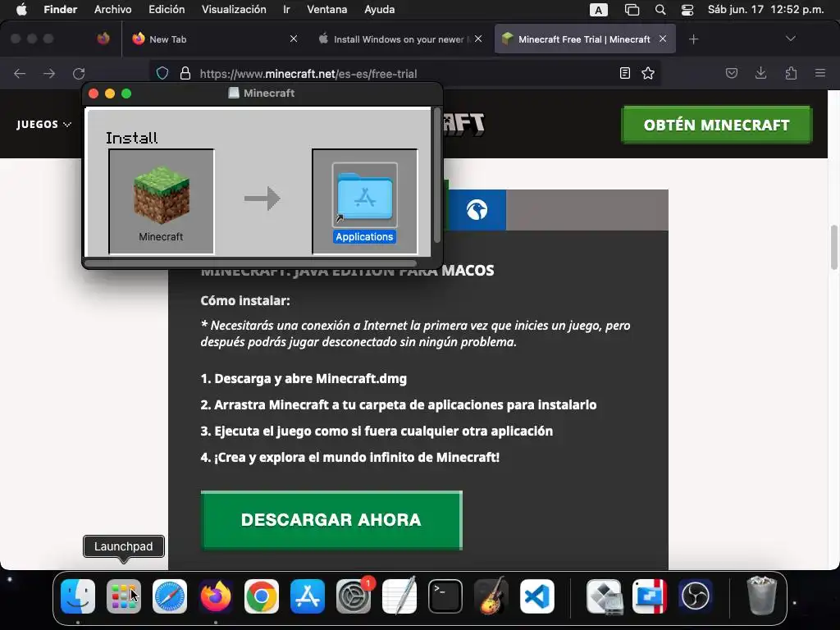Click the DESCARGAR AHORA button
840x630 pixels.
click(x=331, y=520)
